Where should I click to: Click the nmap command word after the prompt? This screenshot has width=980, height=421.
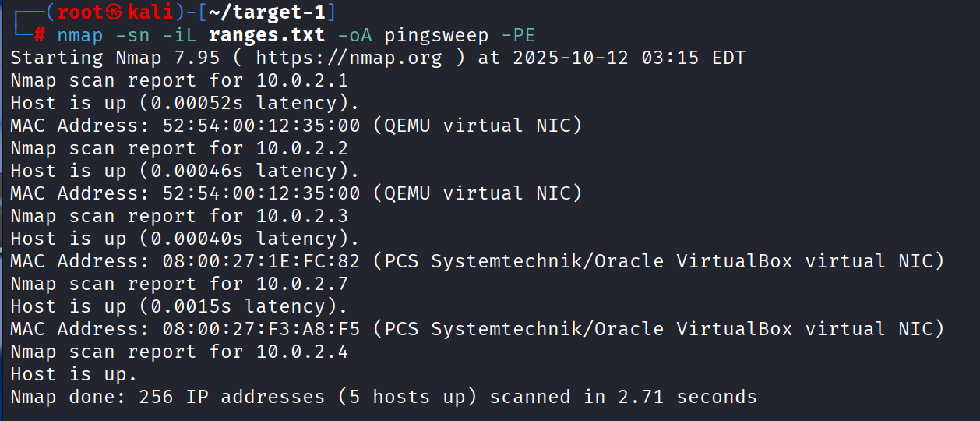coord(79,35)
